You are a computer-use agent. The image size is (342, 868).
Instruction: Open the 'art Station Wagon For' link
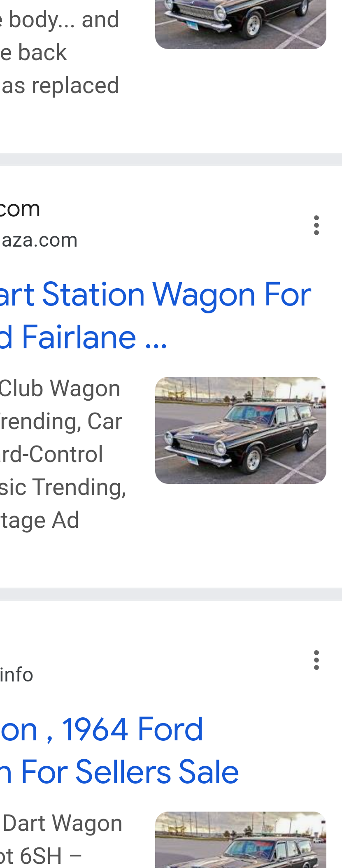(x=156, y=294)
